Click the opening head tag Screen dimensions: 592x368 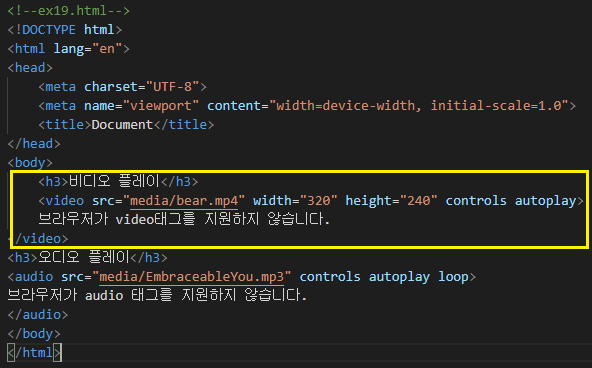[30, 68]
